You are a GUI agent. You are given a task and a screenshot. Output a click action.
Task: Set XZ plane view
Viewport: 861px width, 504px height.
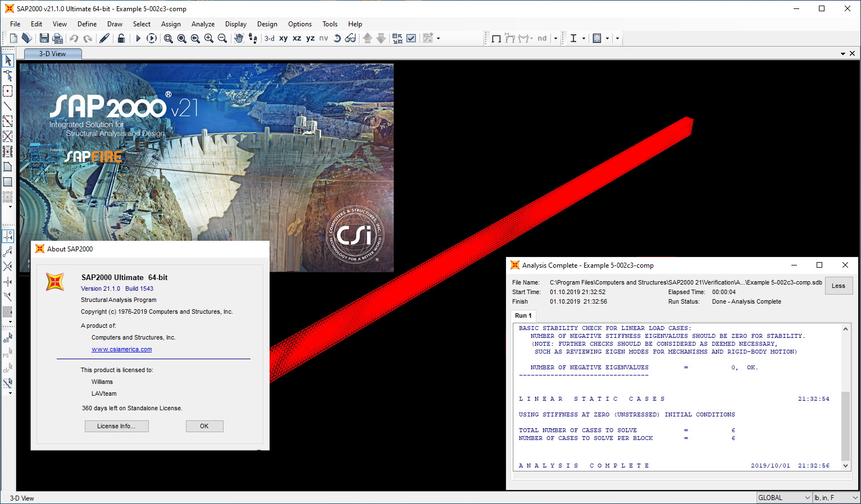[x=297, y=38]
